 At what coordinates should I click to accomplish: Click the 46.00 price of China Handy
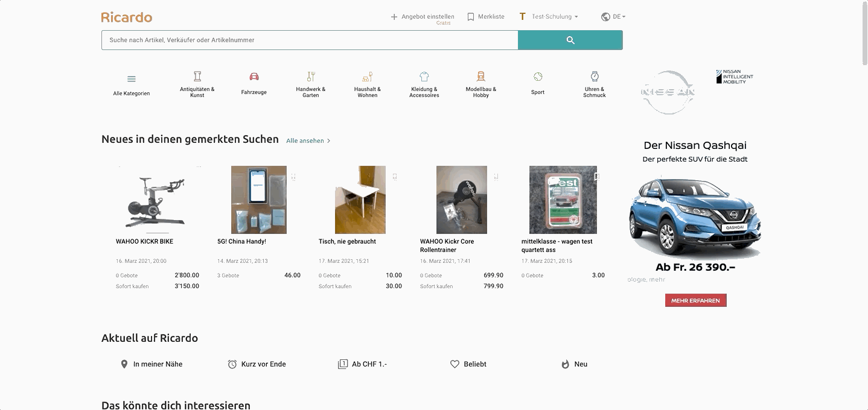coord(292,276)
